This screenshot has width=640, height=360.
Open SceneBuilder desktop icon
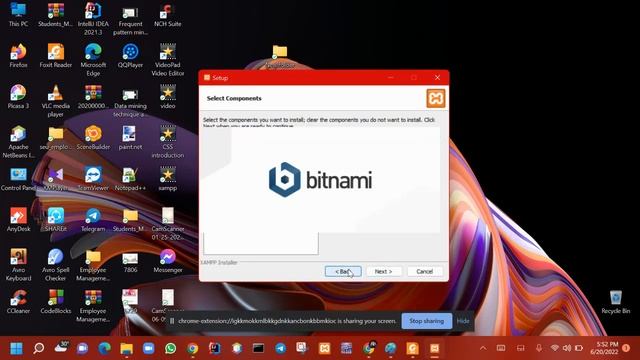[93, 138]
